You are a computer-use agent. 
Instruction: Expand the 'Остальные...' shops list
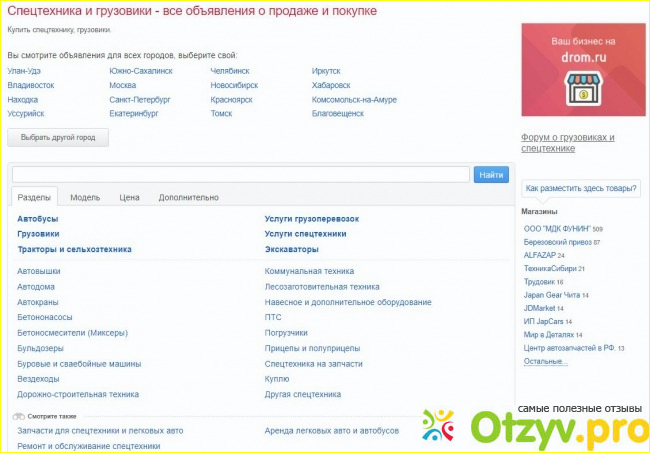[545, 361]
